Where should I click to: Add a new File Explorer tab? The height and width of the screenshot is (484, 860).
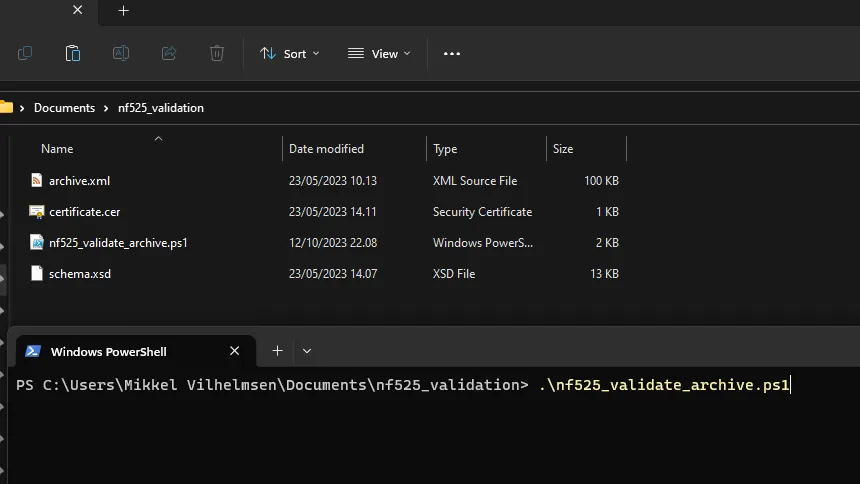tap(123, 10)
